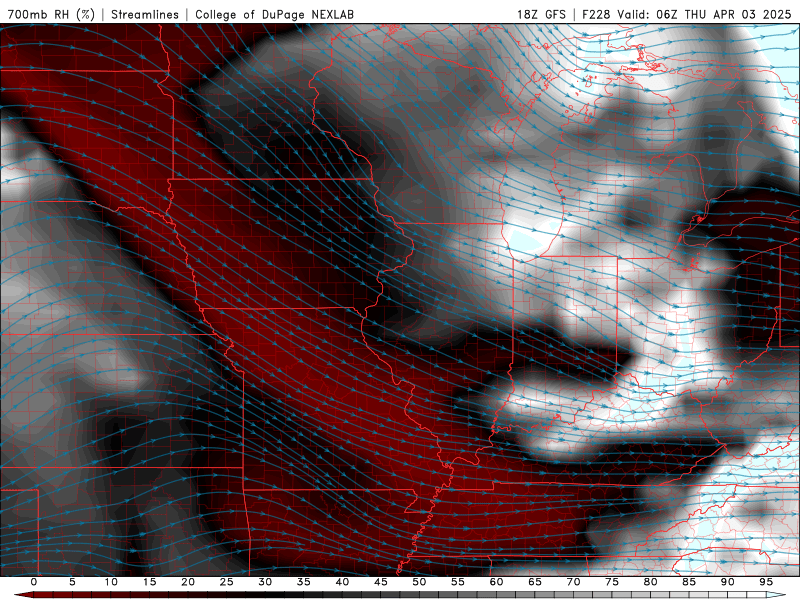Select the 85 value on the color scale
Viewport: 800px width, 600px height.
[689, 582]
